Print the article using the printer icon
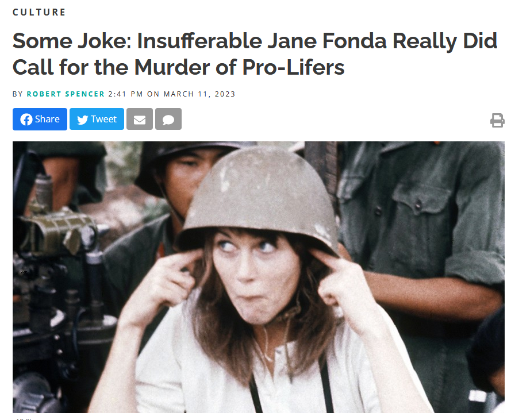The height and width of the screenshot is (420, 511). tap(497, 120)
